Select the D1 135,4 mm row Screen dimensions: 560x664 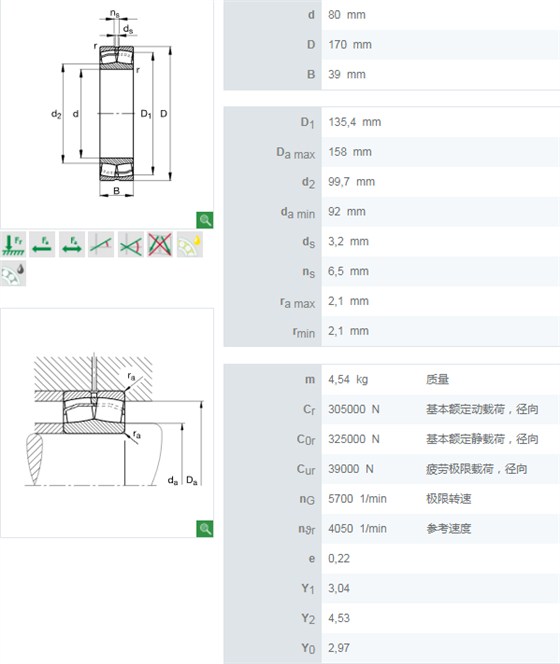pos(392,122)
